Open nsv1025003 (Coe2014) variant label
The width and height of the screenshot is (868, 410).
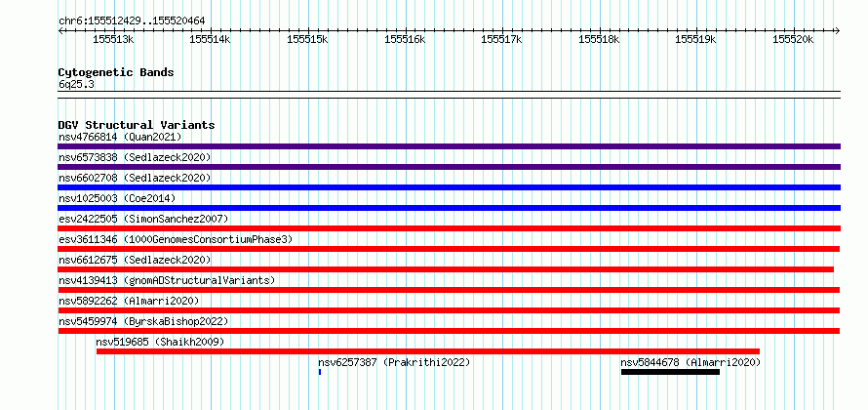pyautogui.click(x=117, y=198)
